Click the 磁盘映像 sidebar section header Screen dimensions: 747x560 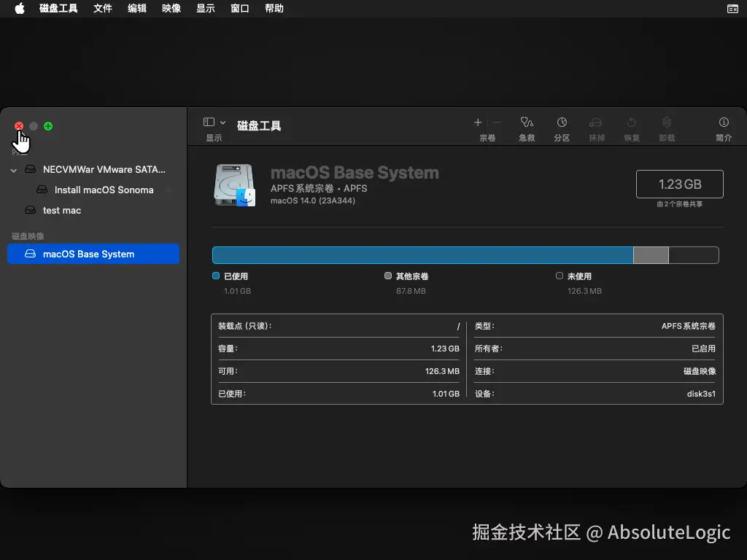coord(28,236)
